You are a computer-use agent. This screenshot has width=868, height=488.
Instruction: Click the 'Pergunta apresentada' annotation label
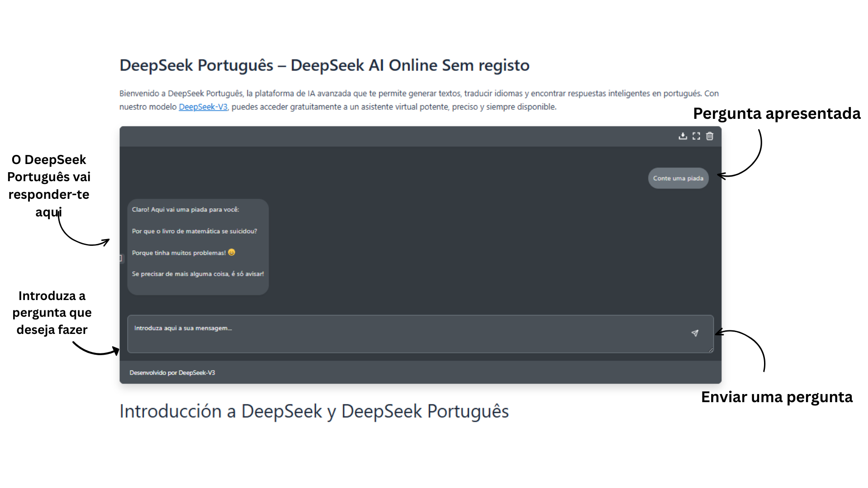pos(777,114)
